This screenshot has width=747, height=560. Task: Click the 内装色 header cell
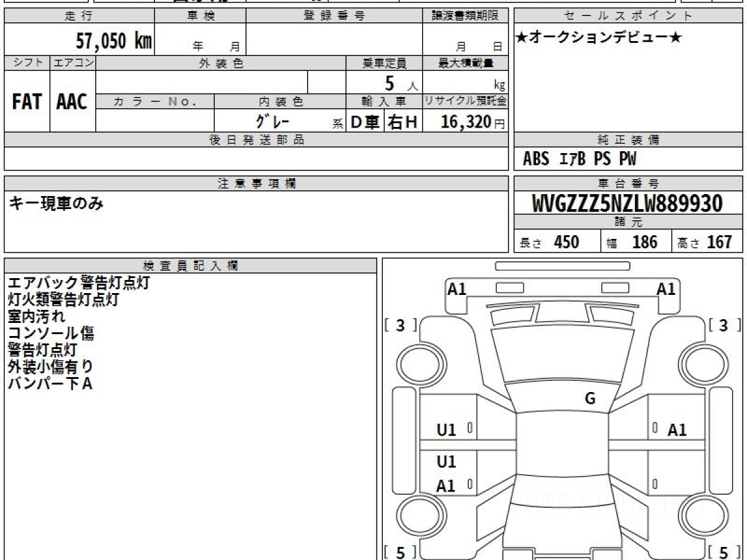click(x=280, y=101)
